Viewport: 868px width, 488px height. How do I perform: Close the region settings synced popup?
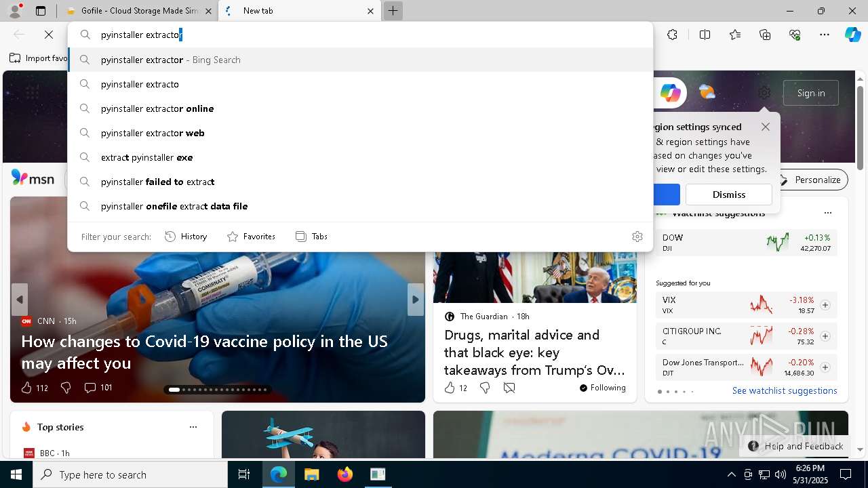(x=766, y=127)
